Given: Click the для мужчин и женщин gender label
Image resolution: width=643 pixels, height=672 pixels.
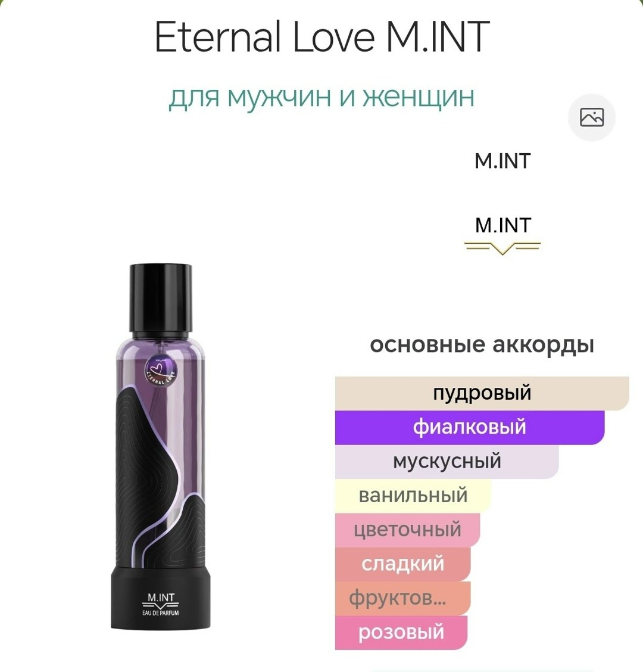Looking at the screenshot, I should coord(321,98).
